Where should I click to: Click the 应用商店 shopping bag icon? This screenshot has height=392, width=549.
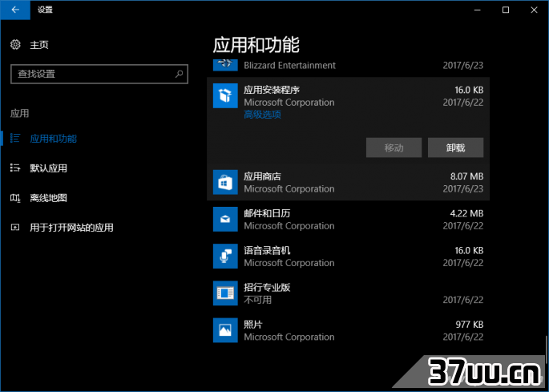click(x=225, y=182)
